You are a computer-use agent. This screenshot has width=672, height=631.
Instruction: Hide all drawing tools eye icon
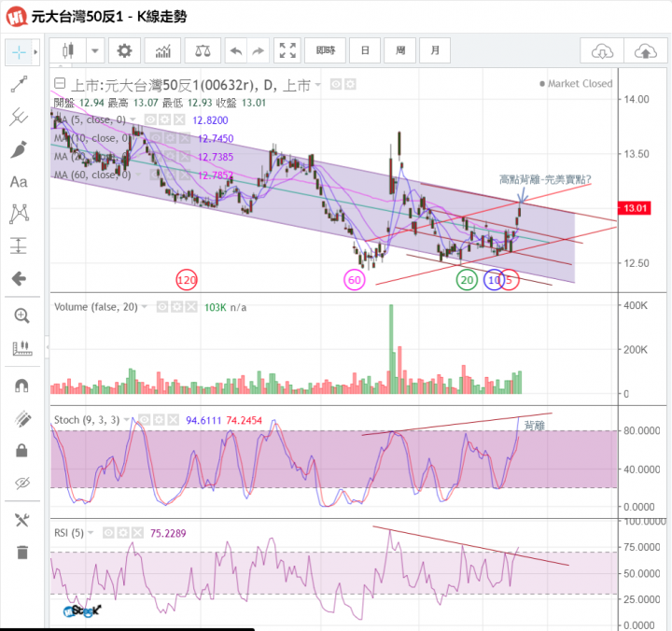[22, 484]
